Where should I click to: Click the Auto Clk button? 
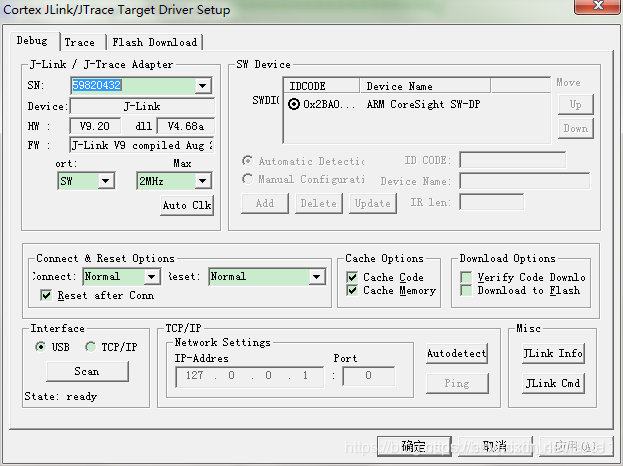[187, 205]
